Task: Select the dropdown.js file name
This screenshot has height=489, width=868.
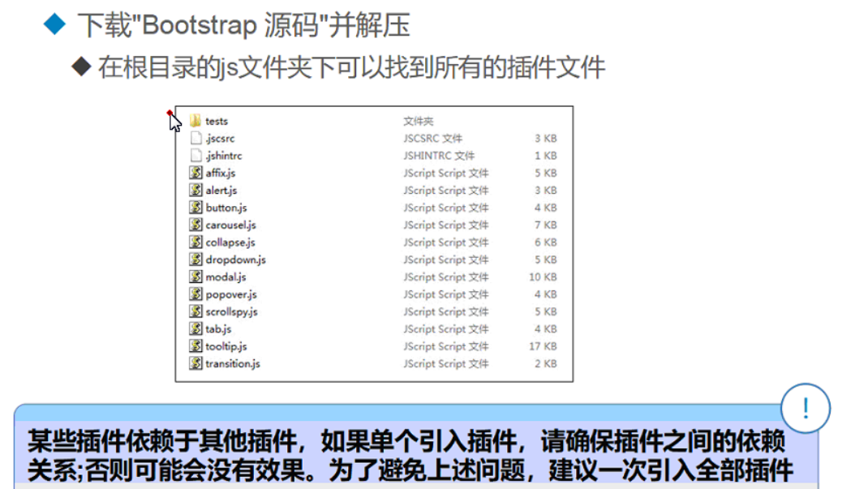Action: (236, 260)
